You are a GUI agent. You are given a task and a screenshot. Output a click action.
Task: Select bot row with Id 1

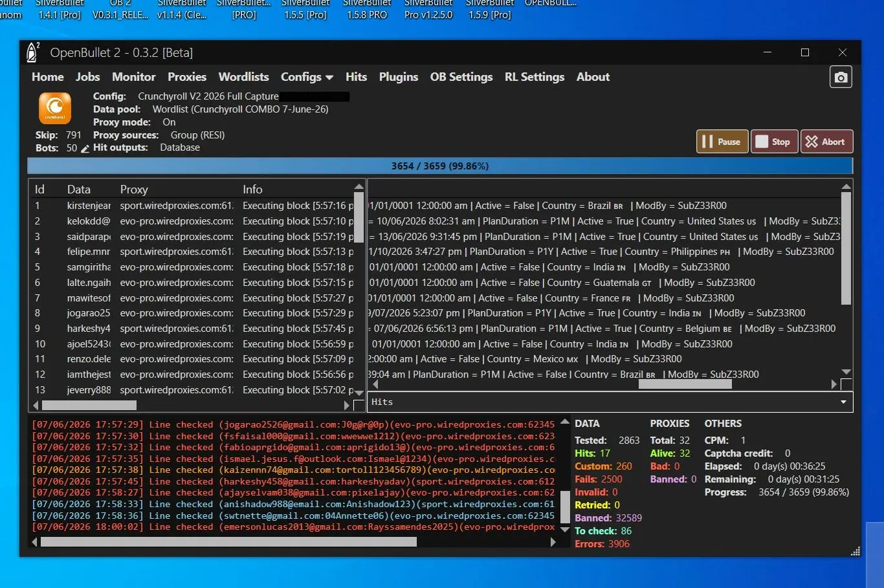click(x=193, y=206)
